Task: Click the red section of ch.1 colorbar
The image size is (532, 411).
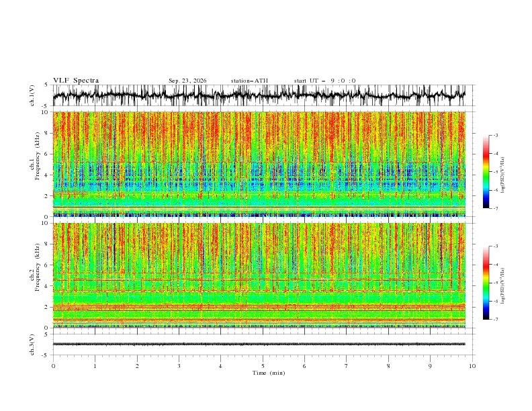Action: (486, 154)
